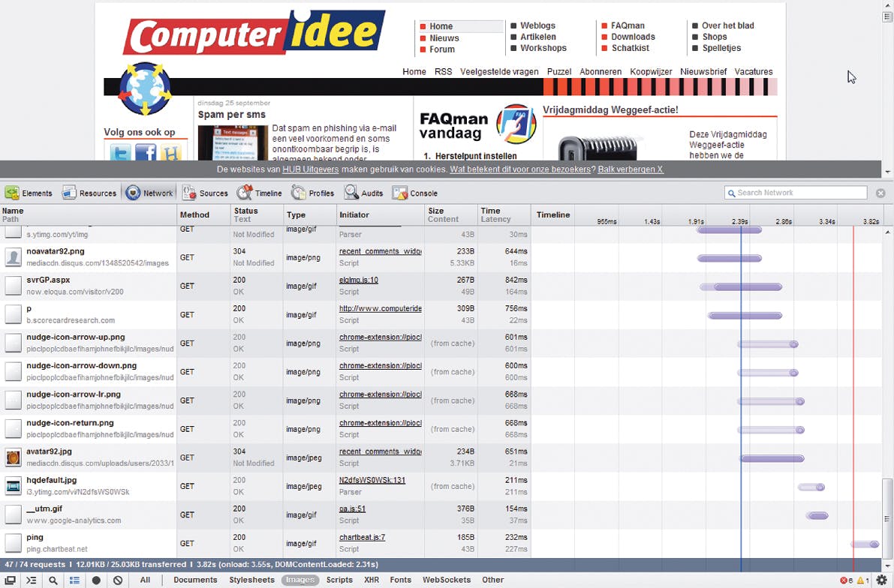Click the hqdefault.jpg thumbnail icon
Screen dimensions: 894x588
pos(13,486)
